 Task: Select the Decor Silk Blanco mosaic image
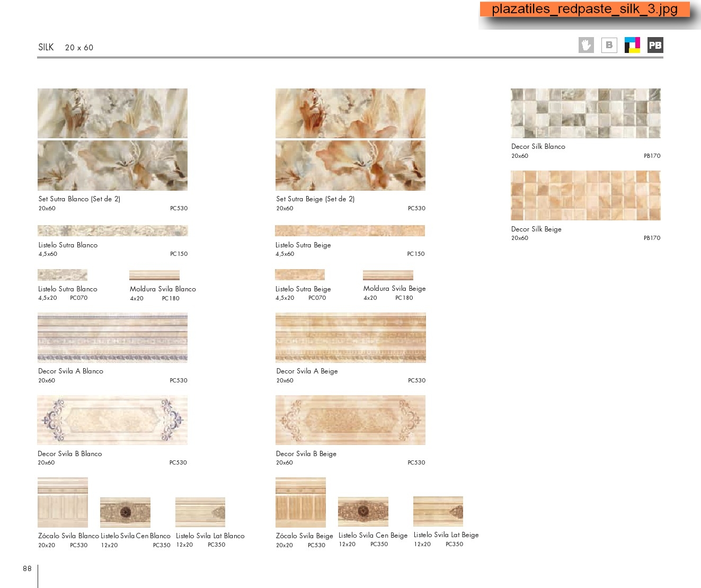click(585, 113)
